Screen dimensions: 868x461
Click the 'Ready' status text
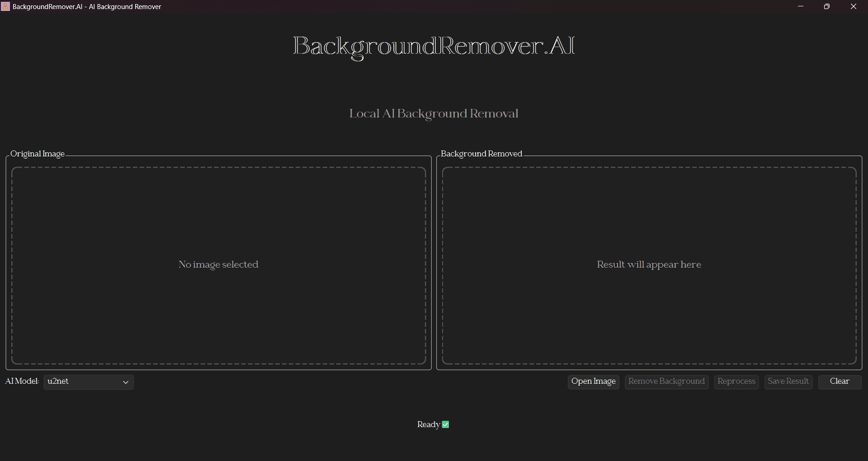pyautogui.click(x=429, y=425)
